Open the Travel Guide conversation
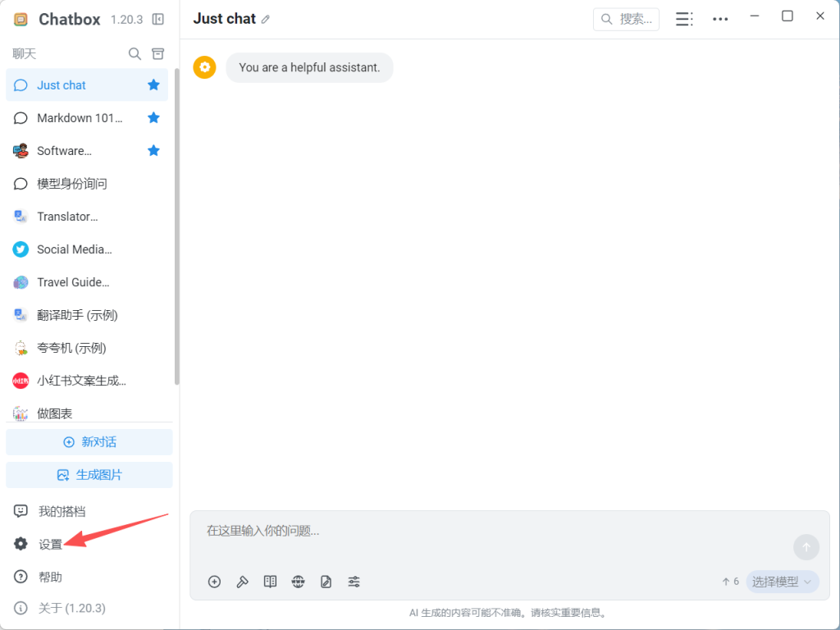Viewport: 840px width, 630px height. tap(87, 282)
